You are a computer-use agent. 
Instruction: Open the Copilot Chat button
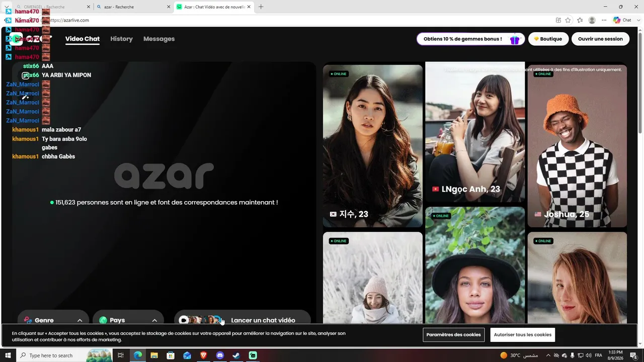623,20
